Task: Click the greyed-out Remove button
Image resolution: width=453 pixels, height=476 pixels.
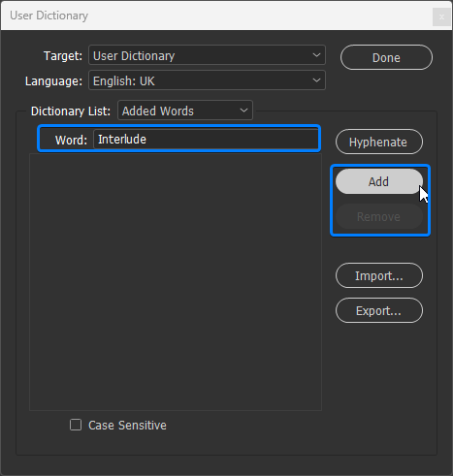Action: click(x=379, y=216)
